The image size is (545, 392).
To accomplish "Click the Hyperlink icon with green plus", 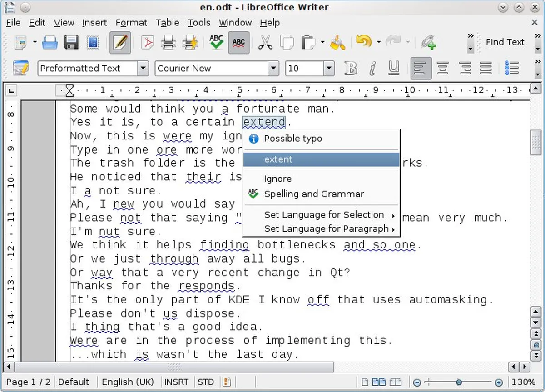I will click(x=428, y=43).
